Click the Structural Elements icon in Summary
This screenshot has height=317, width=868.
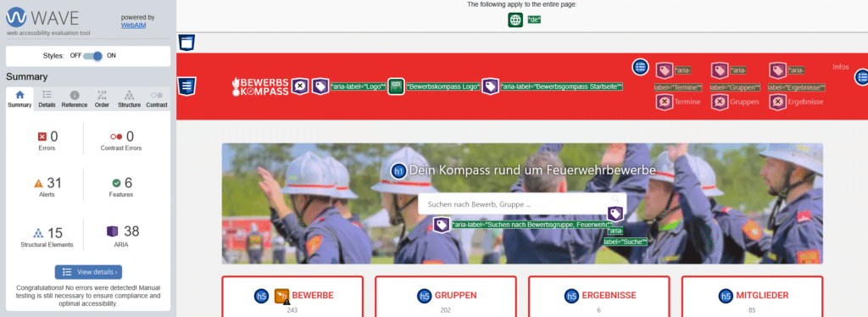[38, 233]
